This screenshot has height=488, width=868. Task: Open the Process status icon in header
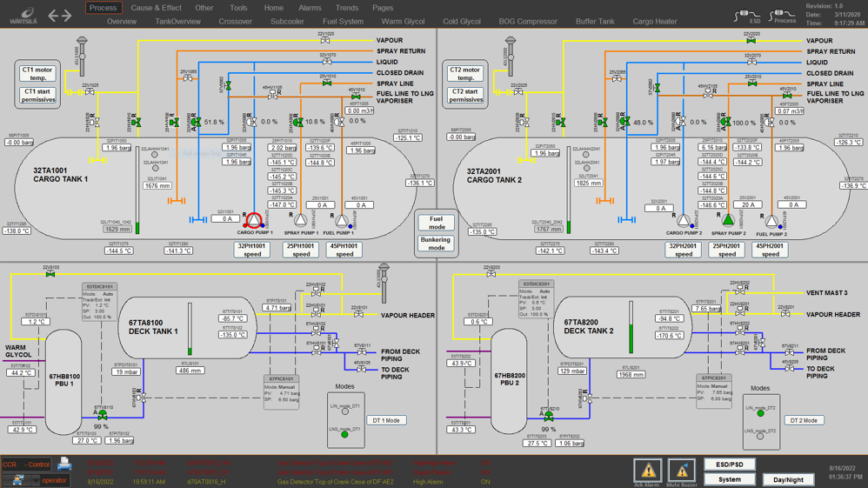pos(784,16)
